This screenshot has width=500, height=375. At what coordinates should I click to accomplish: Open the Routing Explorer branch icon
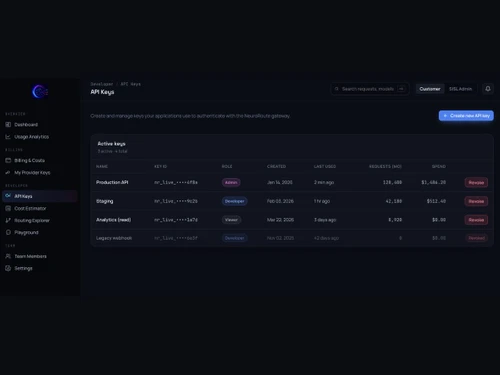[x=8, y=220]
